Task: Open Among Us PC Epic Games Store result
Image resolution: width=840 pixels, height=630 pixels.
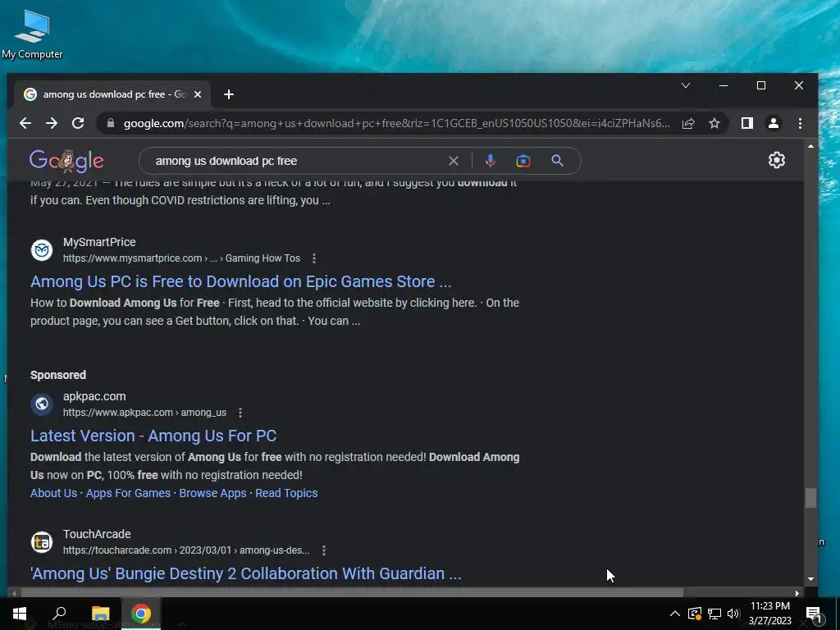Action: click(240, 282)
